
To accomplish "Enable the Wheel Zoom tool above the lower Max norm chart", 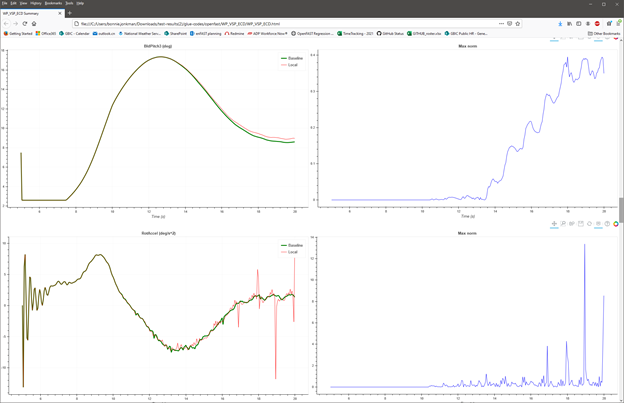I will [572, 224].
